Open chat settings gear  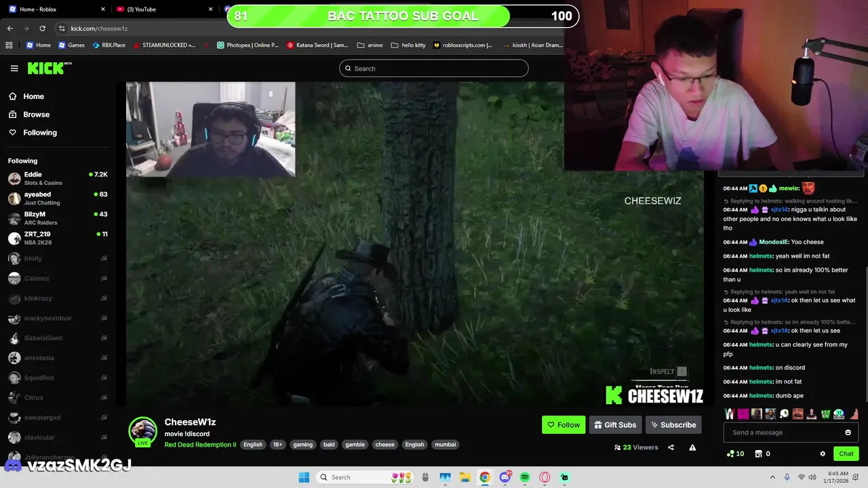tap(823, 454)
